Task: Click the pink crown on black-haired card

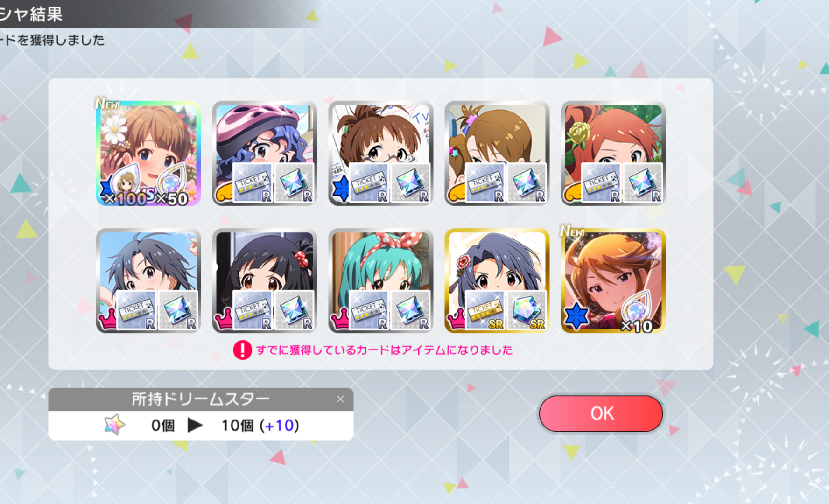Action: (x=224, y=319)
